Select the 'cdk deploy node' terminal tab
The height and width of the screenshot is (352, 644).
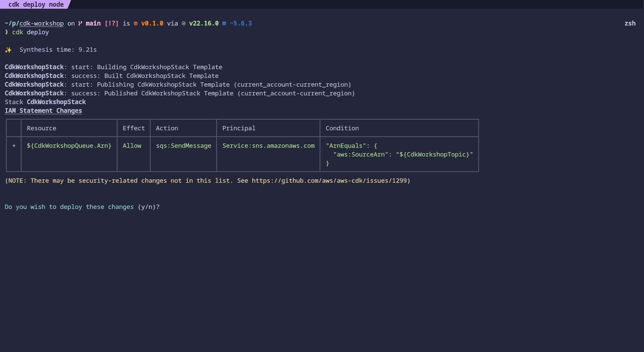point(36,4)
